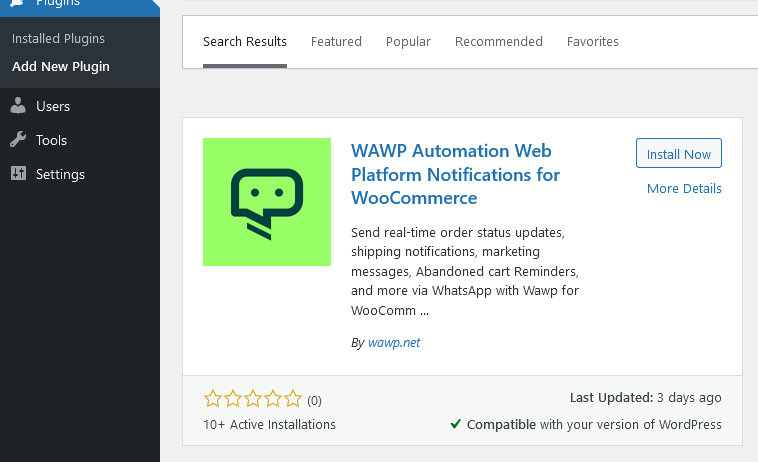Select Add New Plugin submenu item
758x462 pixels.
61,67
